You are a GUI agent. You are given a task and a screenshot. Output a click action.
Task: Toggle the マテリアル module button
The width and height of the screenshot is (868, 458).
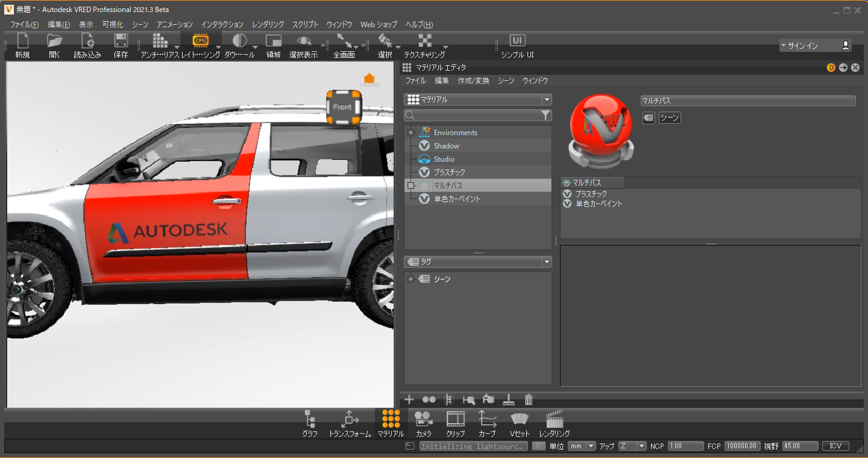(391, 423)
